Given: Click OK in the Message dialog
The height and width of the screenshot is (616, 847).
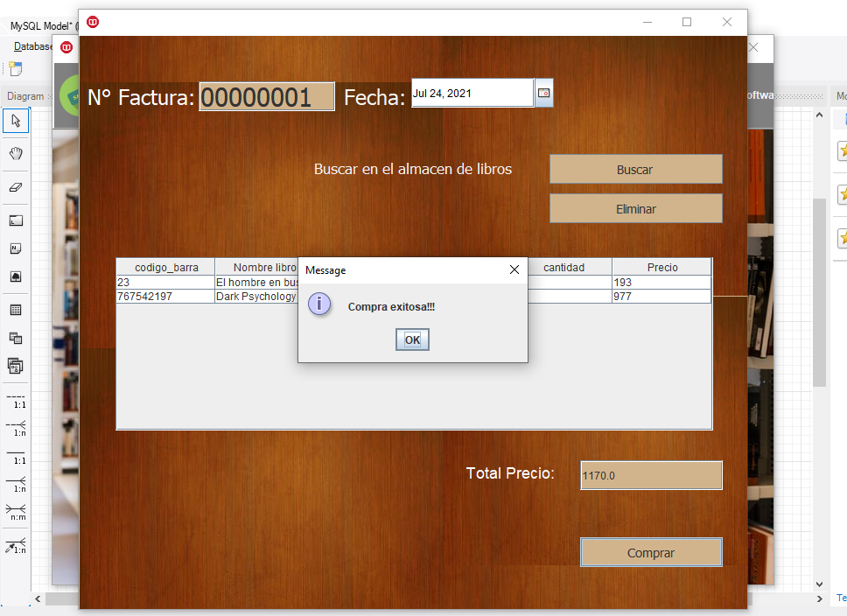Looking at the screenshot, I should (x=412, y=339).
